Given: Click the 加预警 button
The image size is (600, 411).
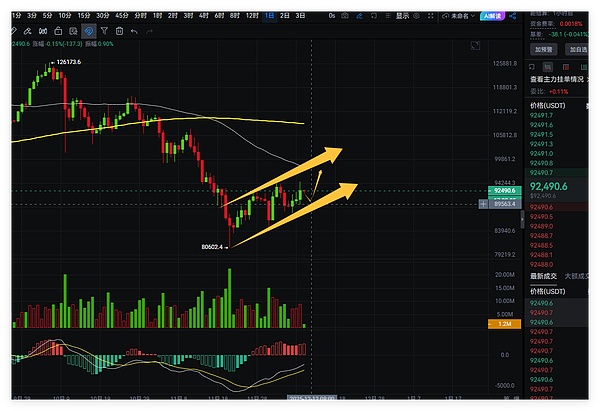Looking at the screenshot, I should (544, 48).
